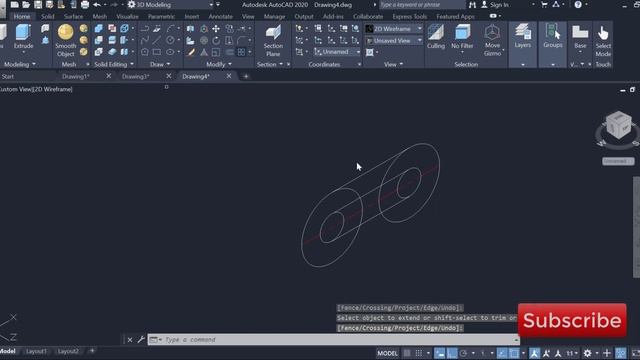Open the Help question mark icon
Screen dimensions: 640x360
578,5
